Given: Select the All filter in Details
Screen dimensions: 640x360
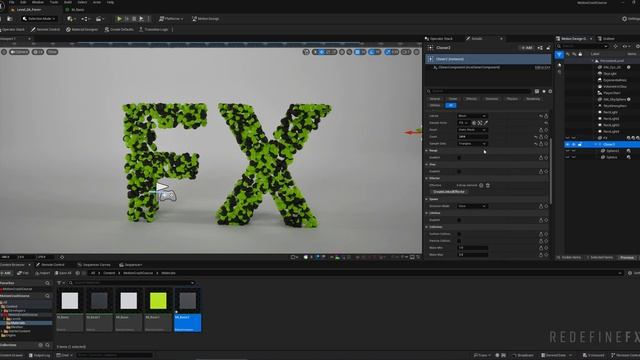Looking at the screenshot, I should pyautogui.click(x=451, y=105).
